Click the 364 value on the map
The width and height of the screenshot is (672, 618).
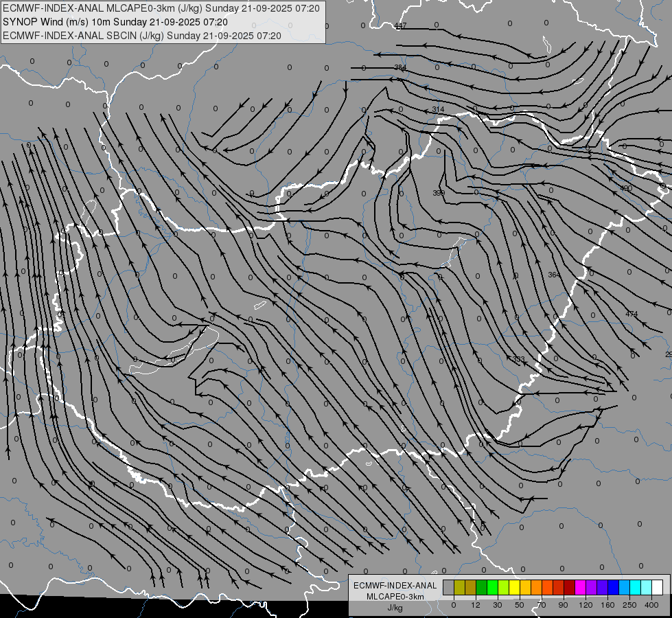554,275
